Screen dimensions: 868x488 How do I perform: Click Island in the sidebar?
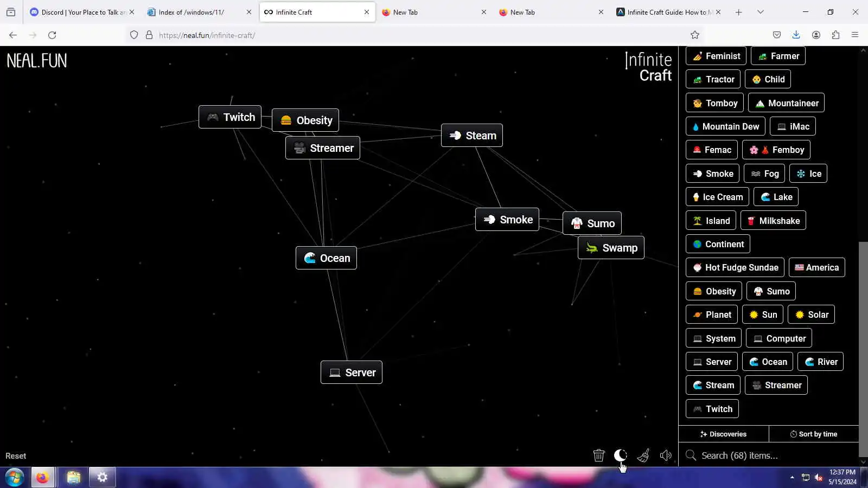coord(711,221)
